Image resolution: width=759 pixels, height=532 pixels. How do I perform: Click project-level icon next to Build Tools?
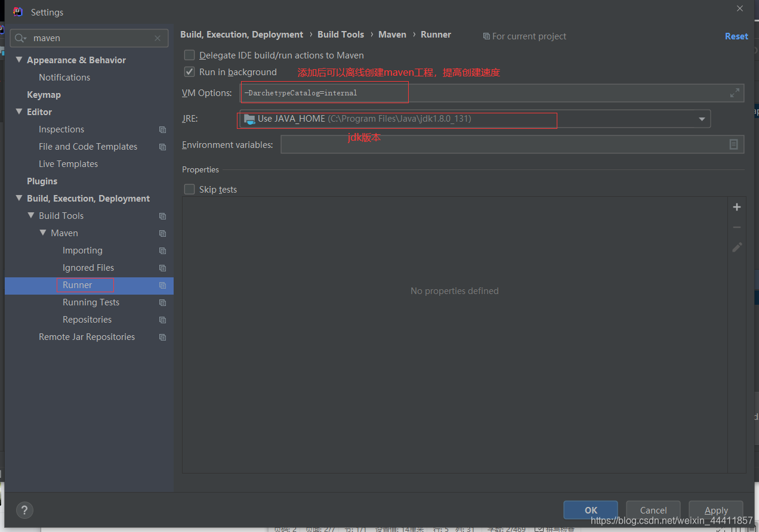(x=162, y=216)
